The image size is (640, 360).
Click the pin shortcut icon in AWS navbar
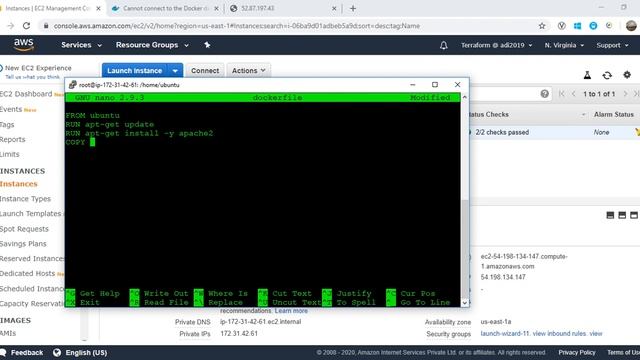pyautogui.click(x=207, y=45)
